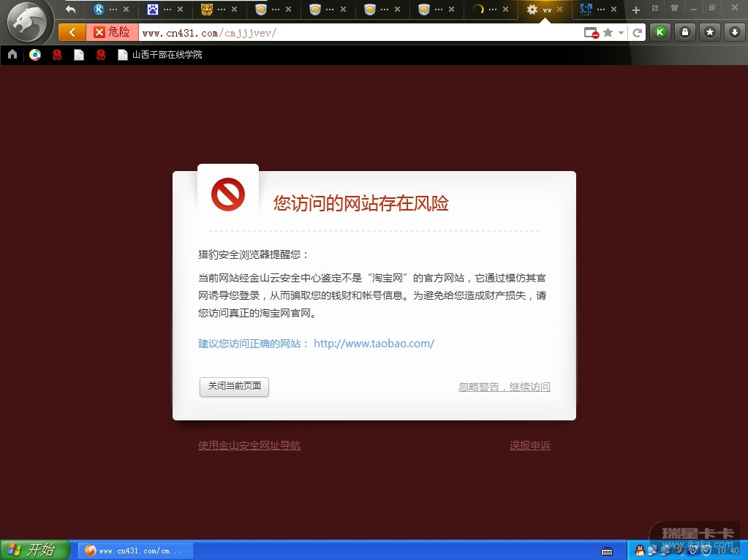Switch to the tab with the blue K icon

99,9
